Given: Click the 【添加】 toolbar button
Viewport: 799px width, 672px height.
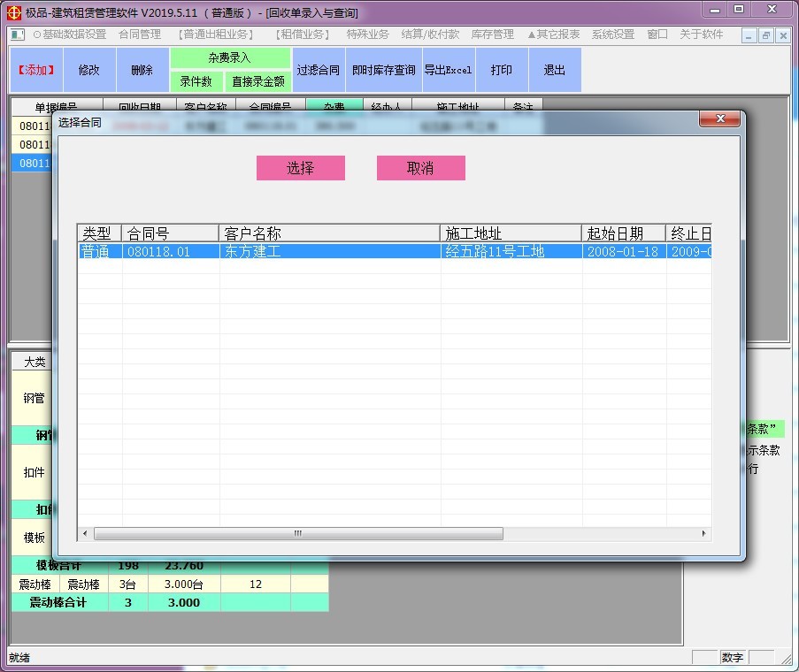Looking at the screenshot, I should pos(36,70).
